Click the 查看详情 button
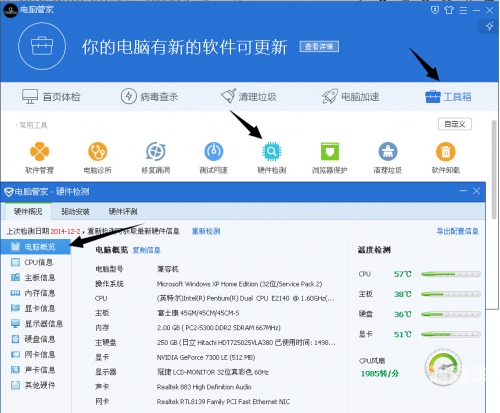The width and height of the screenshot is (500, 413). click(319, 47)
